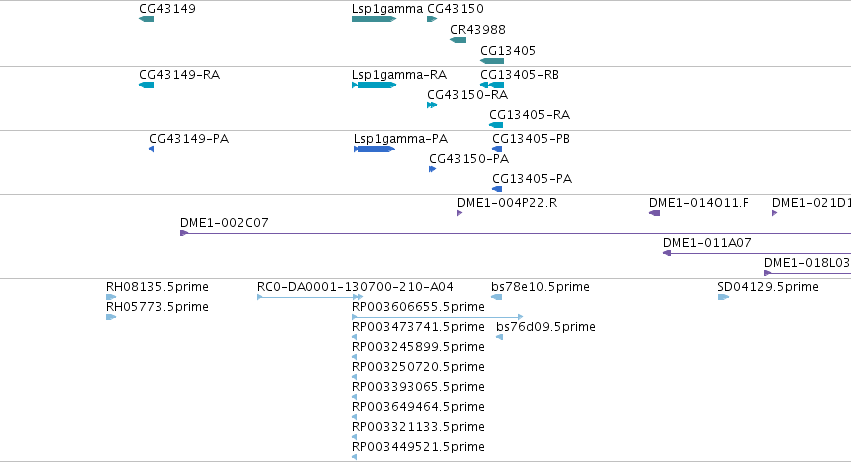Image resolution: width=851 pixels, height=462 pixels.
Task: Select the CG43150-RA transcript glyph
Action: coord(432,105)
